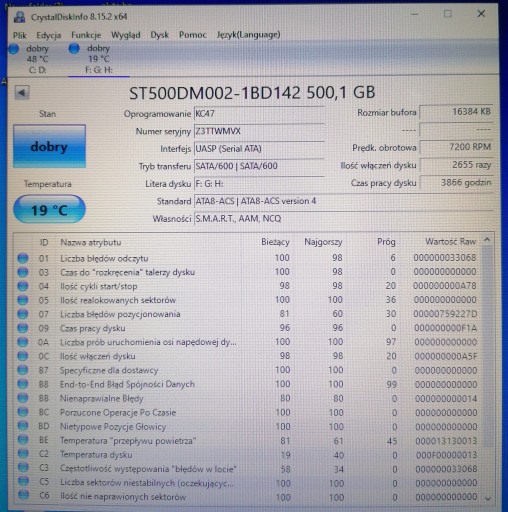
Task: Click the 19 °C temperature button
Action: pos(49,210)
